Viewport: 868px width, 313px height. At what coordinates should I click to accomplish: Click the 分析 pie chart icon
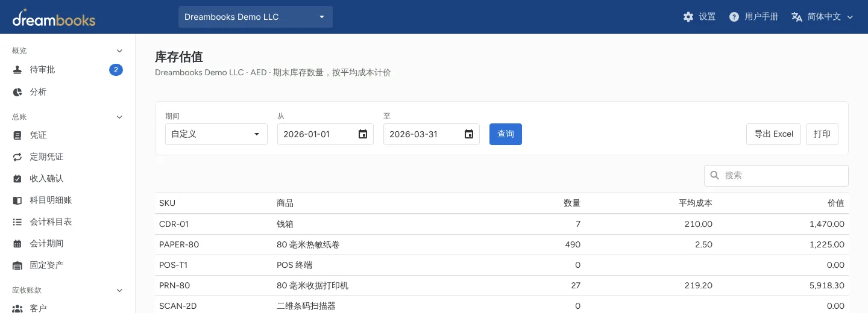coord(17,92)
